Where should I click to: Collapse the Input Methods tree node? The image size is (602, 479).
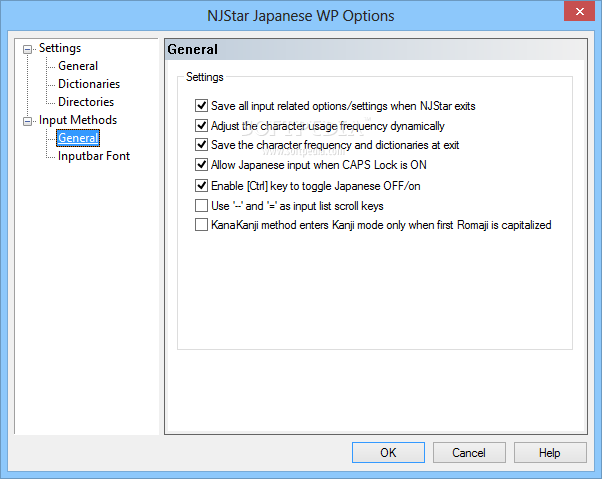point(27,121)
